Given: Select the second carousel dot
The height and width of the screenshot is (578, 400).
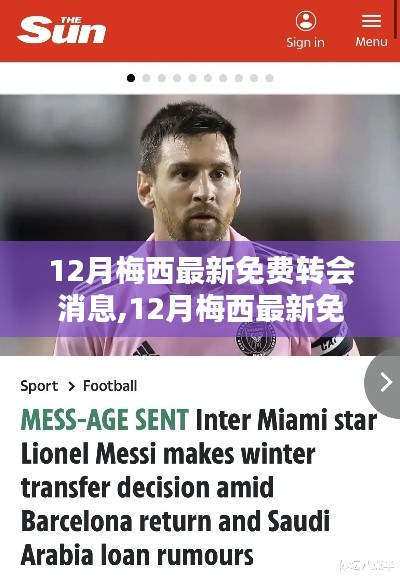Looking at the screenshot, I should point(146,78).
